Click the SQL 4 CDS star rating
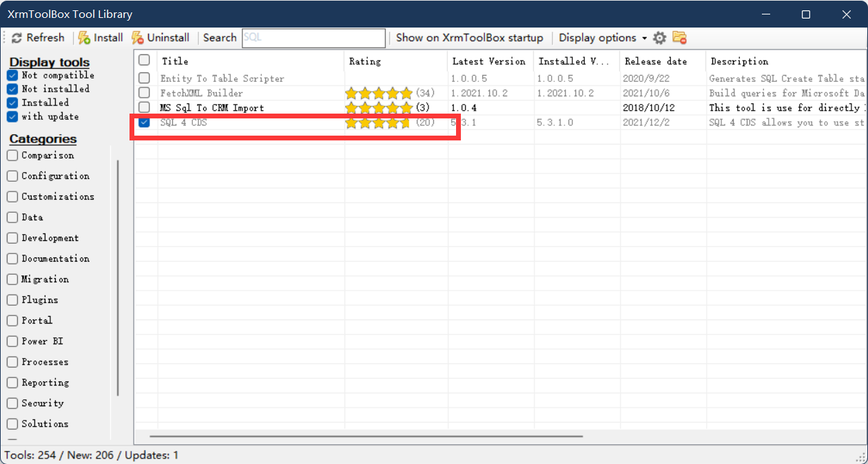Viewport: 868px width, 464px height. tap(379, 123)
